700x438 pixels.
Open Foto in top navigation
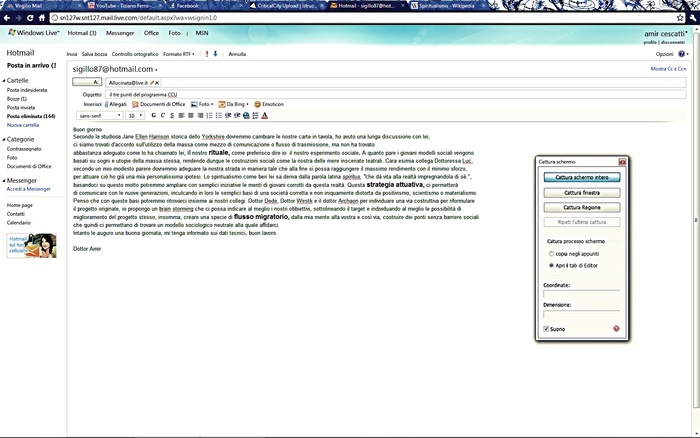pos(175,33)
